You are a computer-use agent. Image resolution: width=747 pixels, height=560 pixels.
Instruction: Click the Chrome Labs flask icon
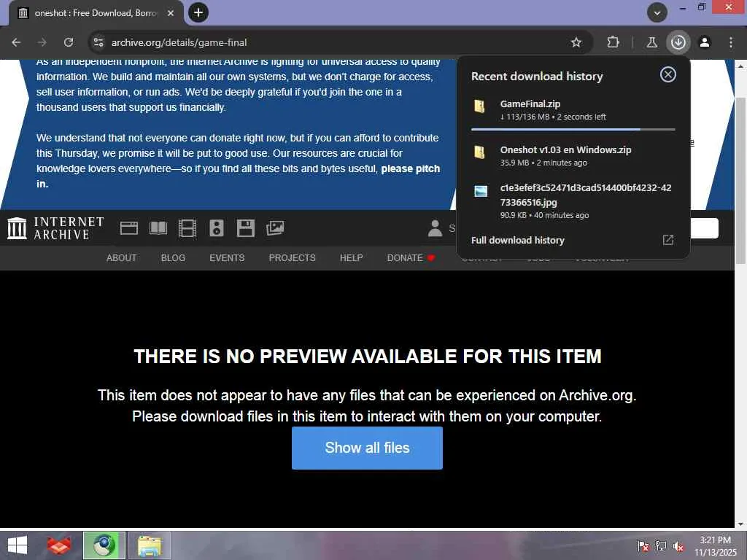[x=651, y=42]
